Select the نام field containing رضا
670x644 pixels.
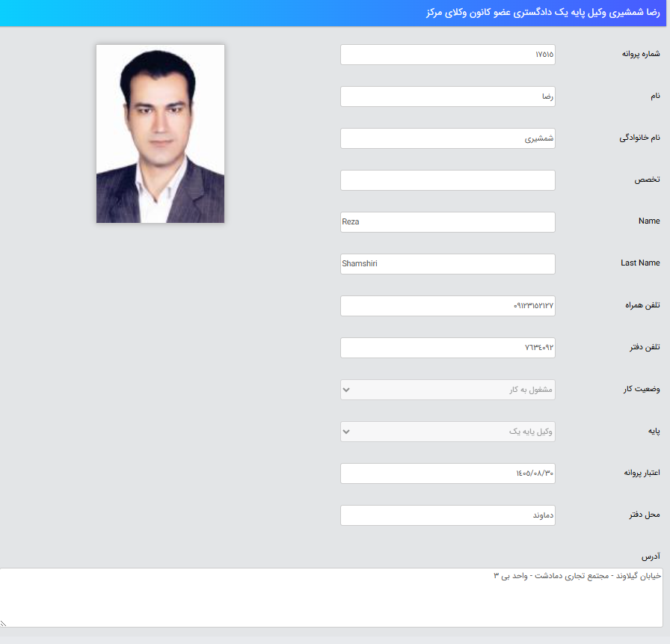tap(447, 96)
